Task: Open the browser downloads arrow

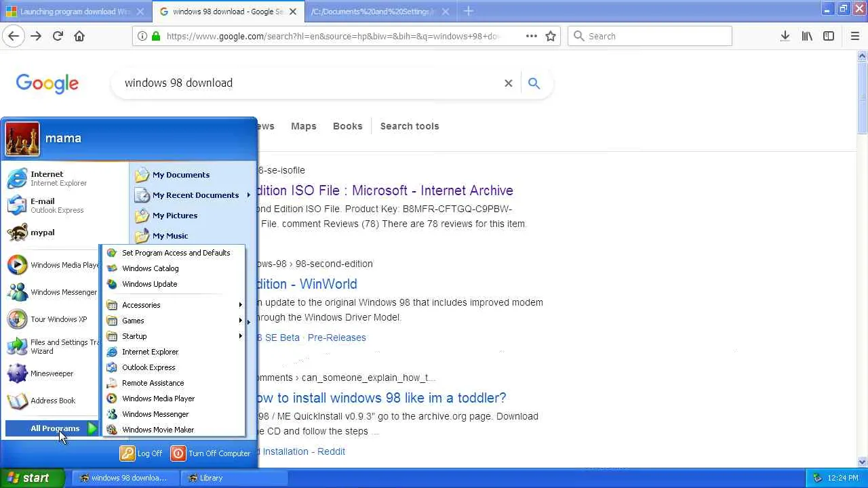Action: click(x=785, y=36)
